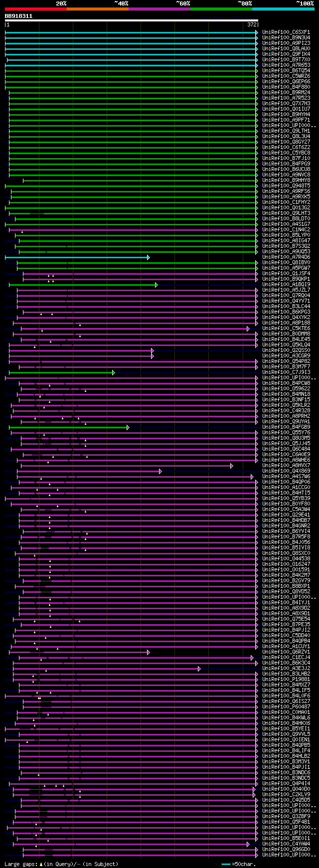Image resolution: width=319 pixels, height=868 pixels.
Task: Click label UniRef100_B5E0I1
Action: pyautogui.click(x=286, y=839)
